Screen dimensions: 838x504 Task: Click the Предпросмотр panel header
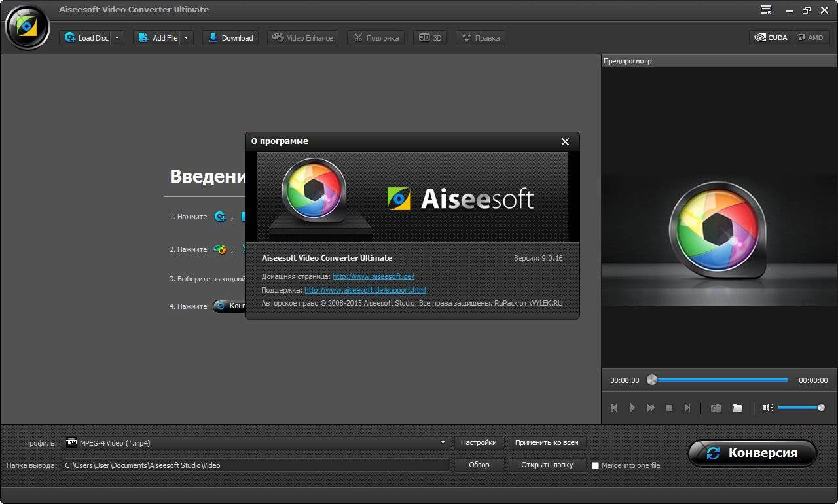pos(719,61)
